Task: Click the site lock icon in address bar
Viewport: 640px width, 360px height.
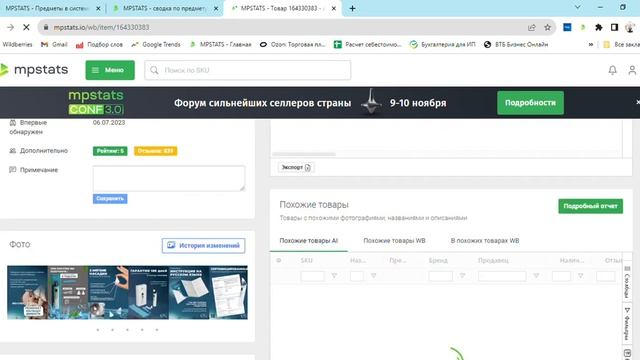Action: [x=46, y=27]
